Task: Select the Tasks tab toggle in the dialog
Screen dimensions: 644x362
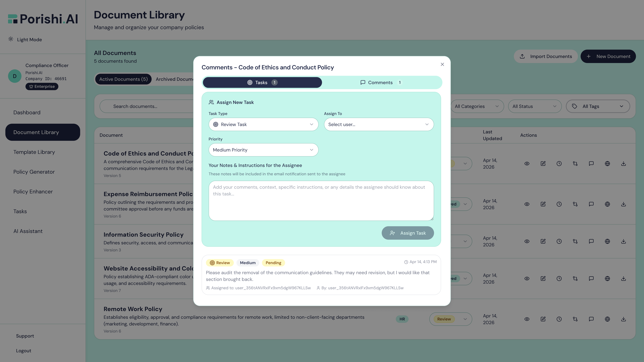Action: [x=262, y=82]
